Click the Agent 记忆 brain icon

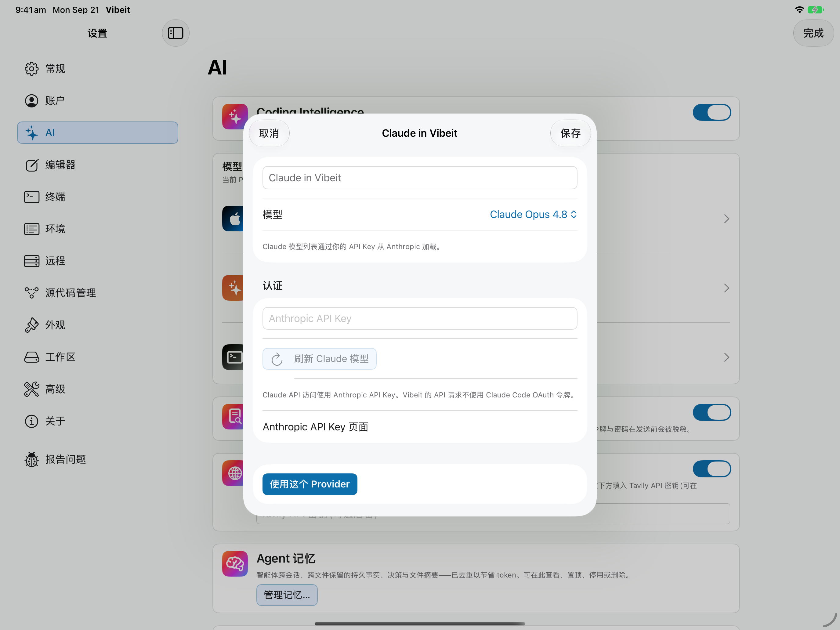235,563
